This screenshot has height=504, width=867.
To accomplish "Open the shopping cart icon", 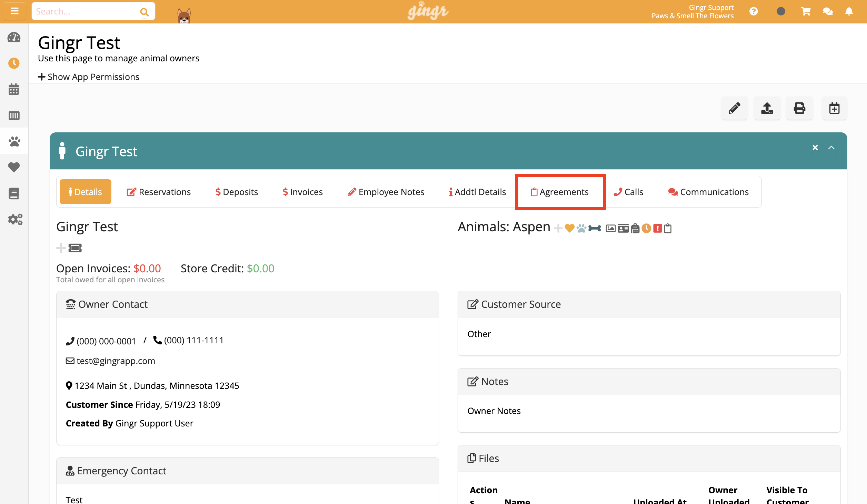I will pyautogui.click(x=806, y=11).
